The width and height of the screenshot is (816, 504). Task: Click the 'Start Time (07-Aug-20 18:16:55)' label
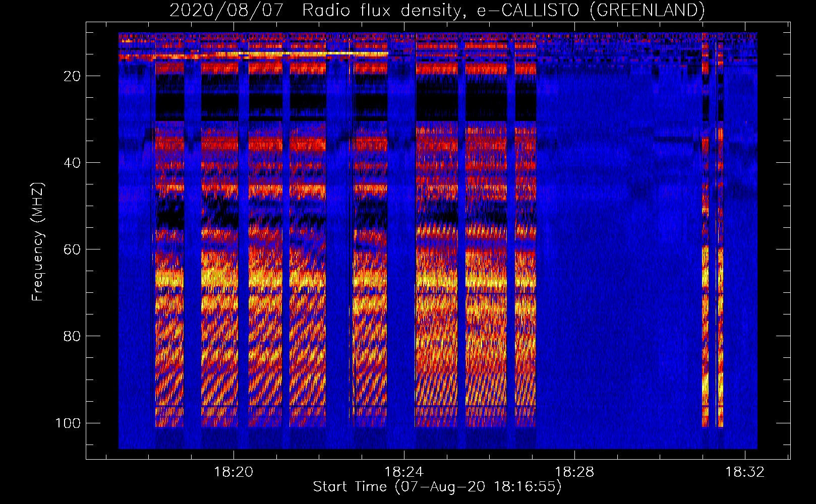click(437, 487)
